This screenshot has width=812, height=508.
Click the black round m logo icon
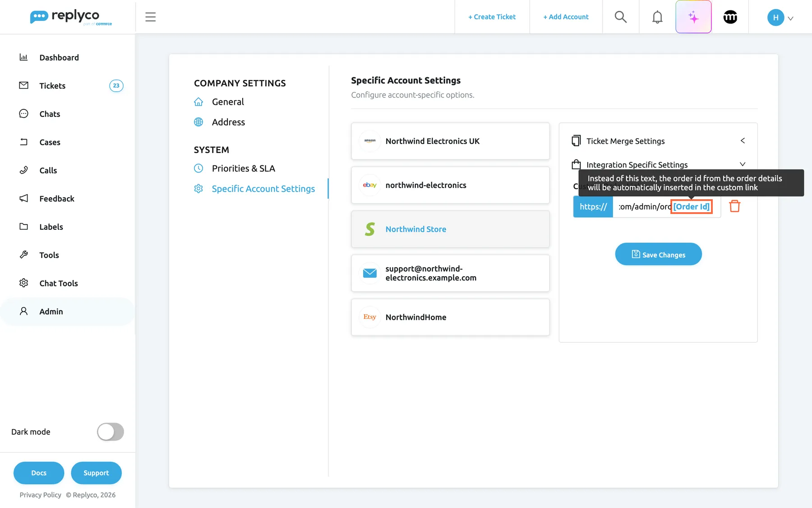730,17
